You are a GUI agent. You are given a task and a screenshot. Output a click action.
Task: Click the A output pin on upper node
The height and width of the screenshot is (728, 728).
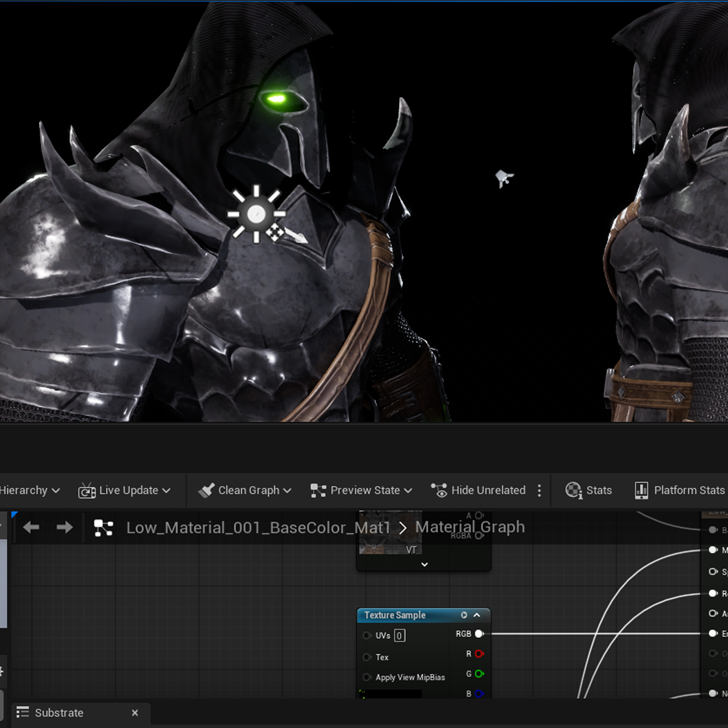click(x=479, y=515)
